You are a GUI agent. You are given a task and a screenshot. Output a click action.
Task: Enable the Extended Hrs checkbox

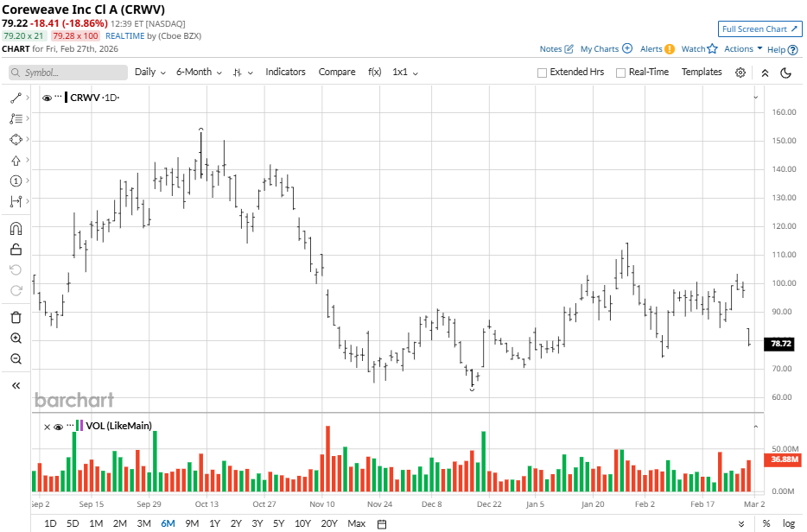click(542, 73)
